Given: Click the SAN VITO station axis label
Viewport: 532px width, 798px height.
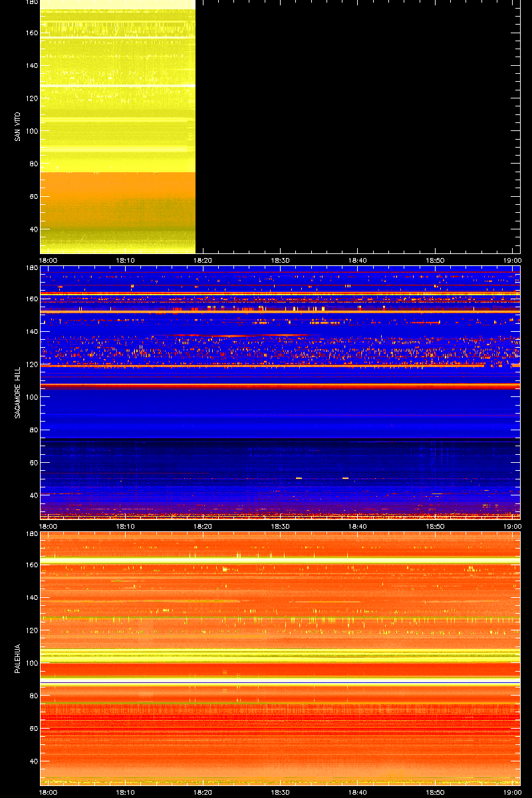Looking at the screenshot, I should (x=17, y=126).
